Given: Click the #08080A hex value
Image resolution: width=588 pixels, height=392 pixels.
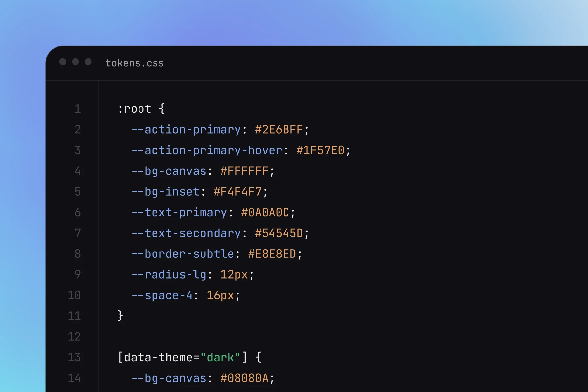Looking at the screenshot, I should [244, 378].
